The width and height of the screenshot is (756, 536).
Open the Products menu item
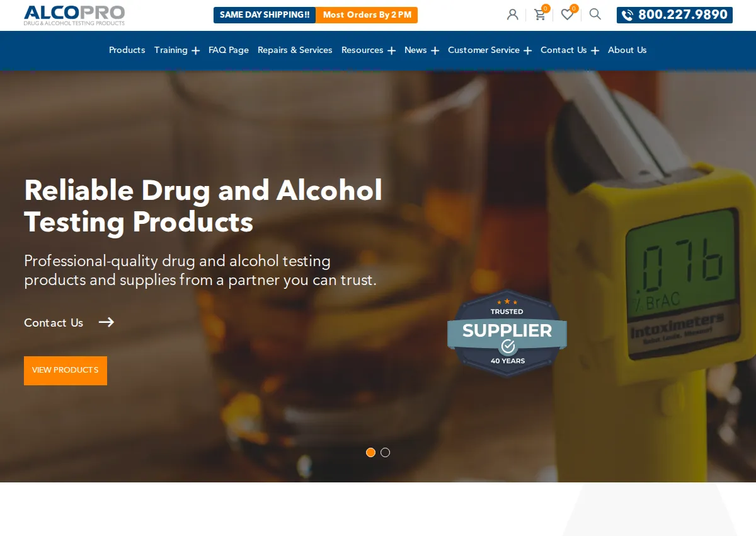click(127, 50)
